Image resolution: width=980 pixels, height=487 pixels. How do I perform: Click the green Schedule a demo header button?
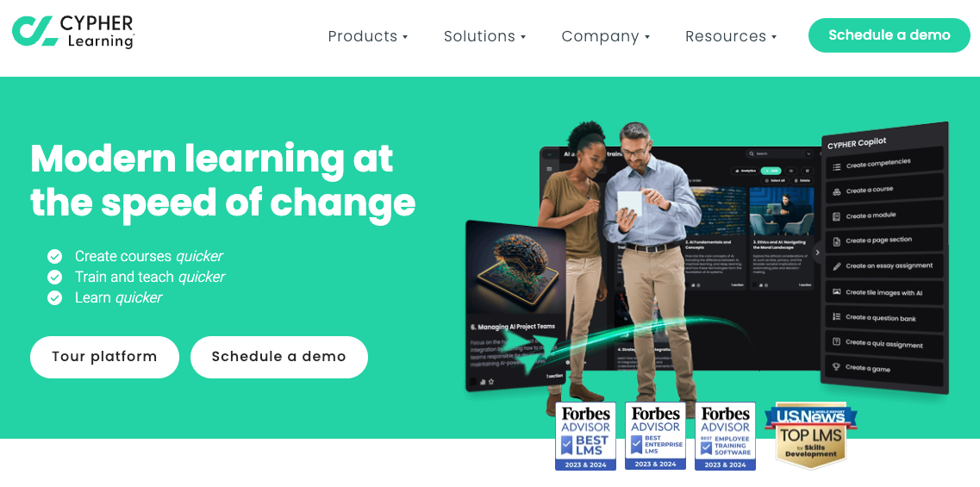(889, 35)
